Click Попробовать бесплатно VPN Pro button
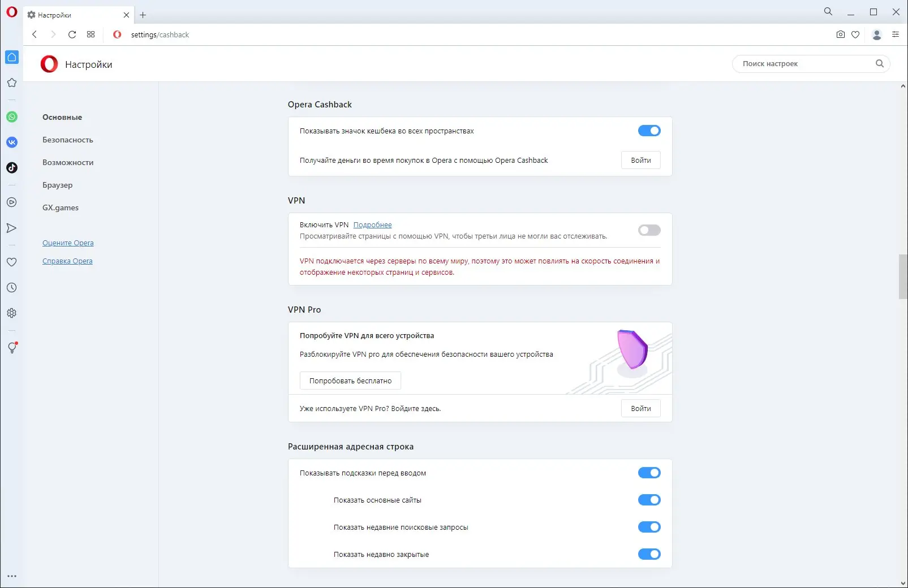The height and width of the screenshot is (588, 908). click(x=350, y=381)
